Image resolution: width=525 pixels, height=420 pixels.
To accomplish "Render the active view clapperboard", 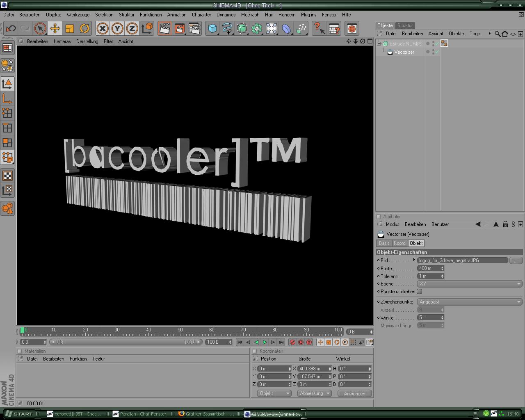I will tap(165, 28).
